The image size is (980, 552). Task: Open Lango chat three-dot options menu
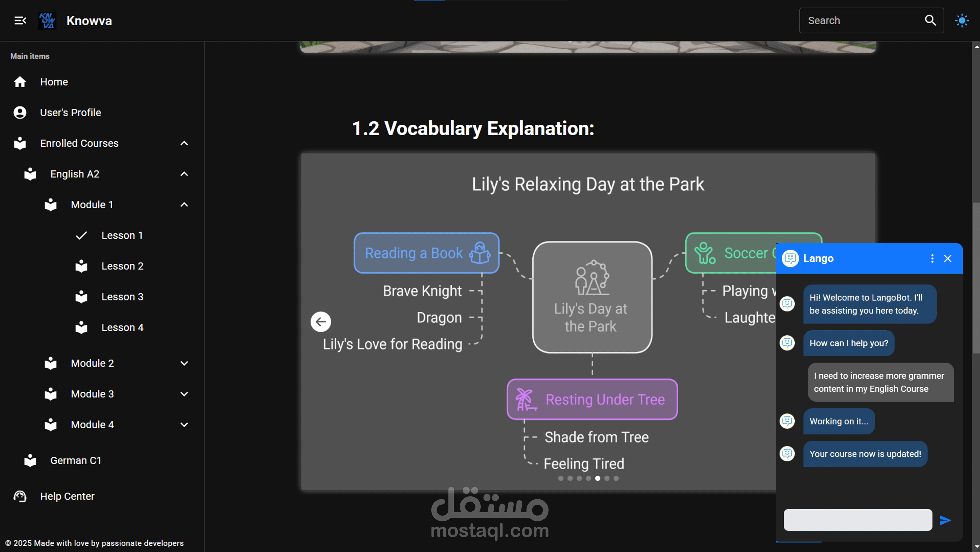[x=932, y=258]
